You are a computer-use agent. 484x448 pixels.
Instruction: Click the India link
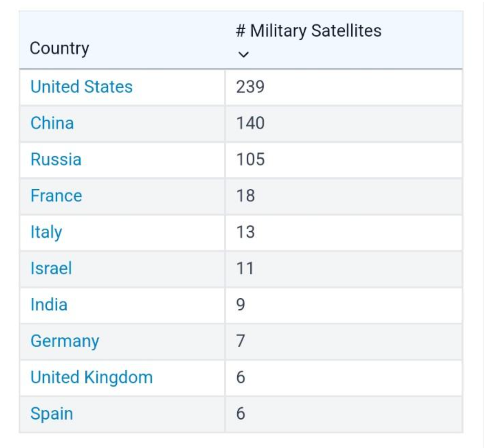click(49, 305)
